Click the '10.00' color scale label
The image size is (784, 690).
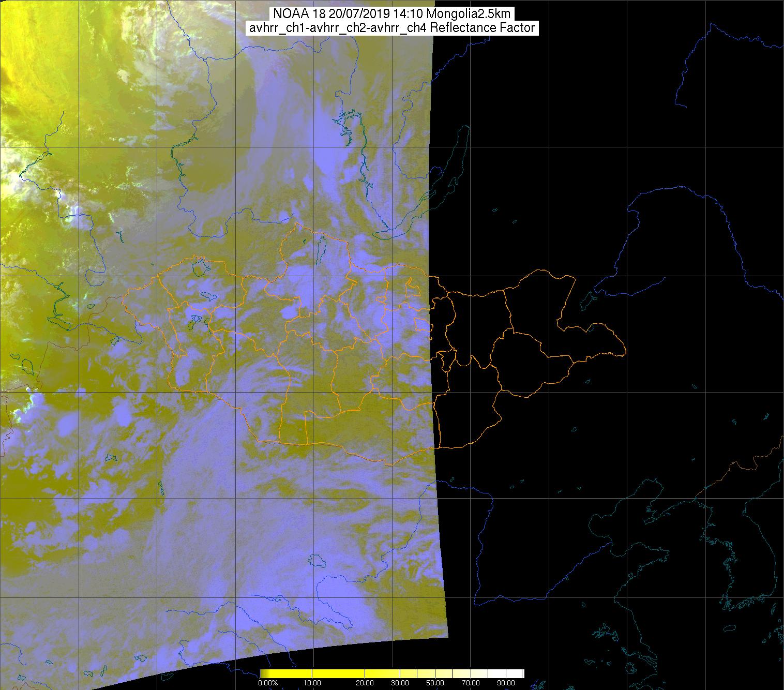click(x=312, y=683)
